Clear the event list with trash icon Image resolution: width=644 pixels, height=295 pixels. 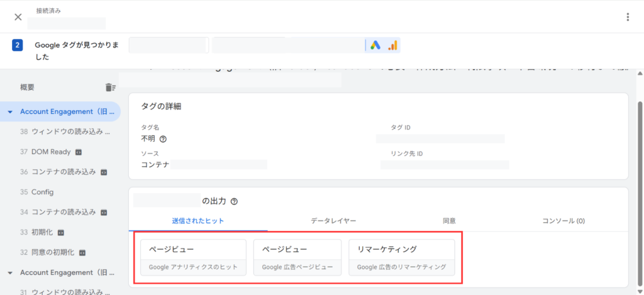click(x=111, y=87)
